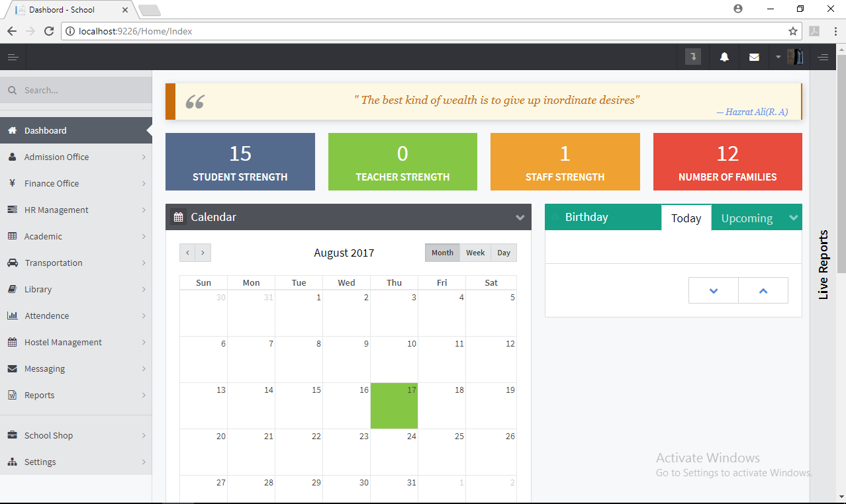Click the user avatar thumbnail in header
The height and width of the screenshot is (504, 846).
tap(795, 57)
